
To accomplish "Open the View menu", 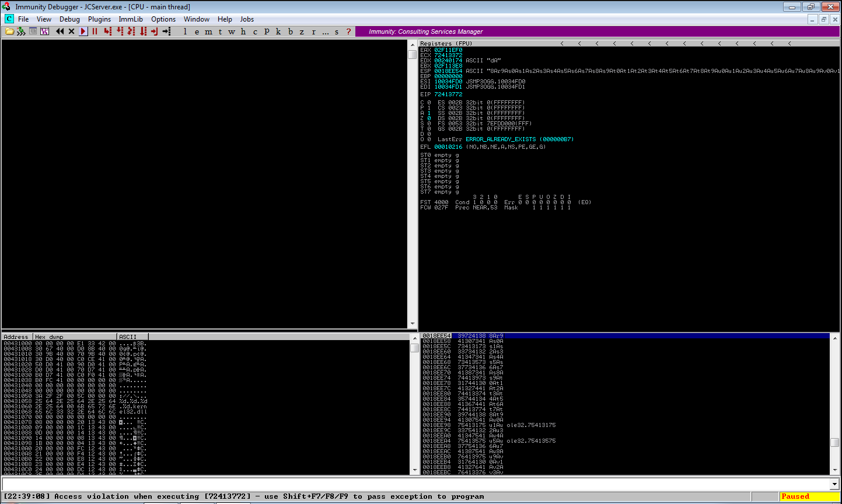I will click(44, 19).
